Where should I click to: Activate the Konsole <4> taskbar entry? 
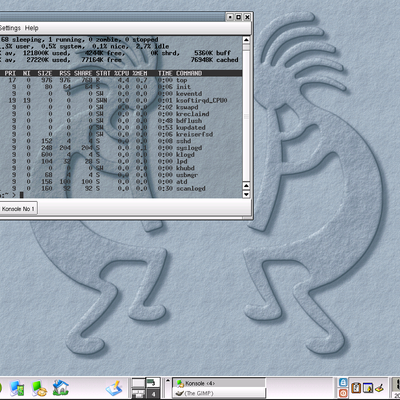219,383
